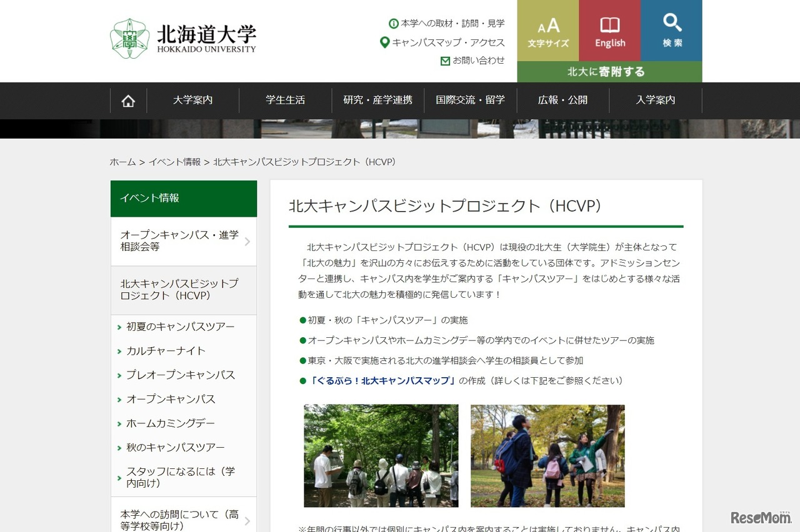
Task: Click 北大に寄附する donation button
Action: click(x=609, y=72)
